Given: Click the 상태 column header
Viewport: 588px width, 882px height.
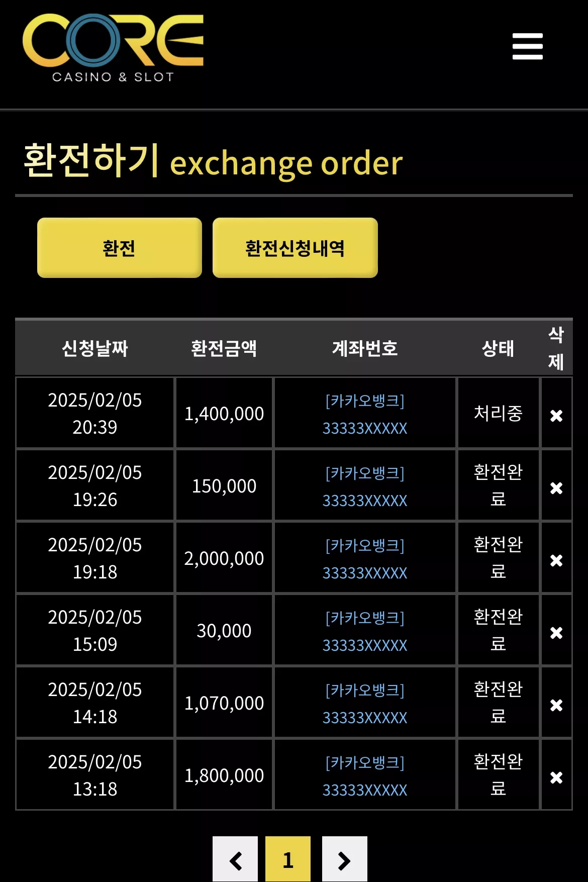Looking at the screenshot, I should [498, 348].
